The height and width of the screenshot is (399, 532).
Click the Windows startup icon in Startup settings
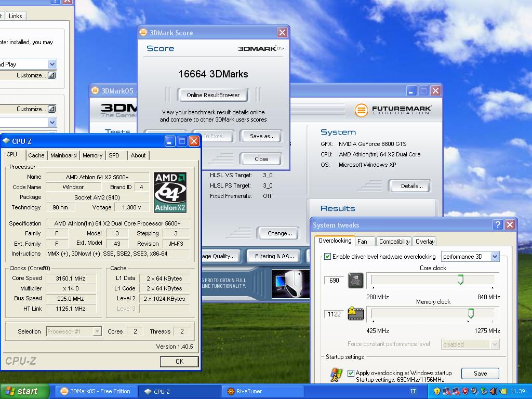tap(336, 375)
